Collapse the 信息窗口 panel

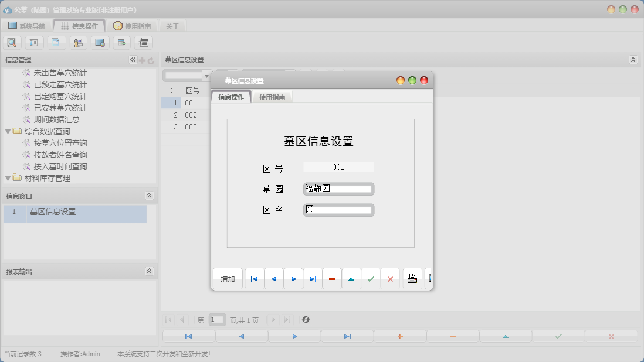tap(149, 196)
